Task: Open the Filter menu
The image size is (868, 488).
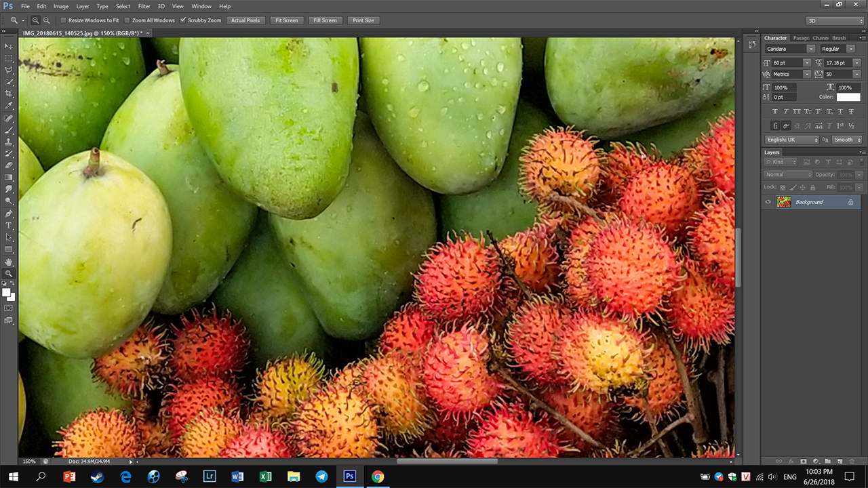Action: pyautogui.click(x=144, y=6)
